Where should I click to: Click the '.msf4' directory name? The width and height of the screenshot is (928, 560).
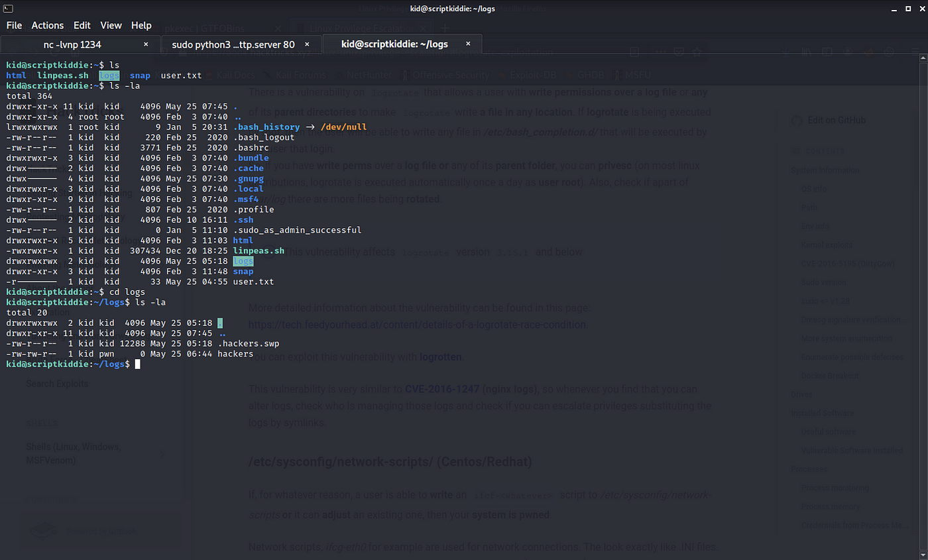(x=246, y=199)
